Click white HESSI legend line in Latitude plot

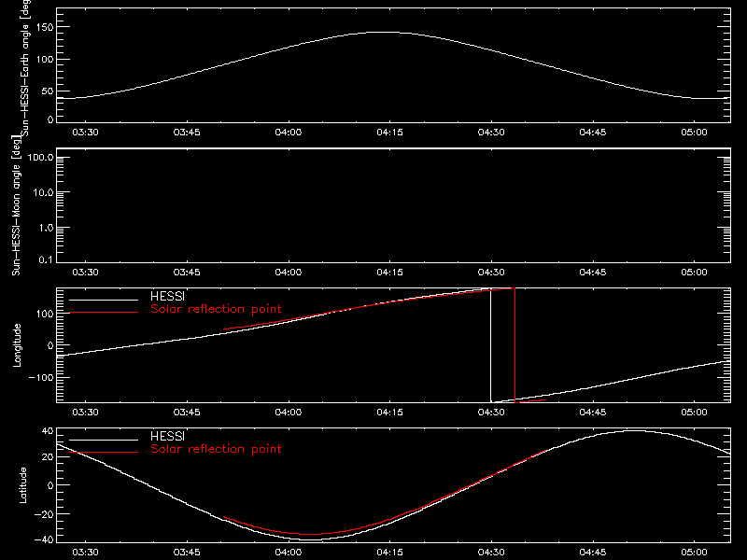click(x=104, y=440)
